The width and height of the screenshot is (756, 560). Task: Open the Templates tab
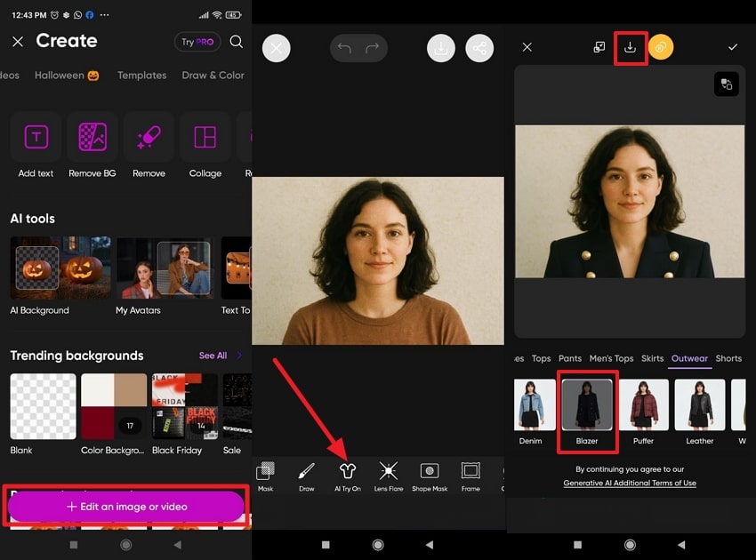point(141,76)
